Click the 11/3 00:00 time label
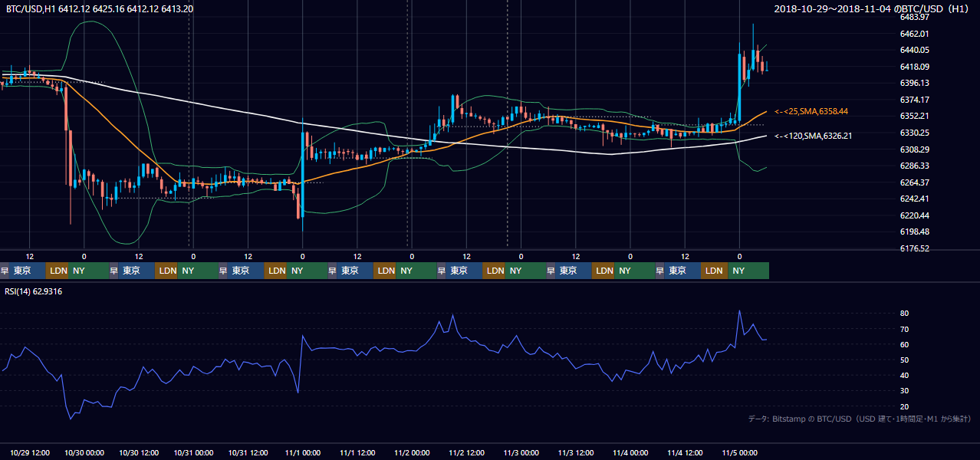Screen dimensions: 980x460 521,452
